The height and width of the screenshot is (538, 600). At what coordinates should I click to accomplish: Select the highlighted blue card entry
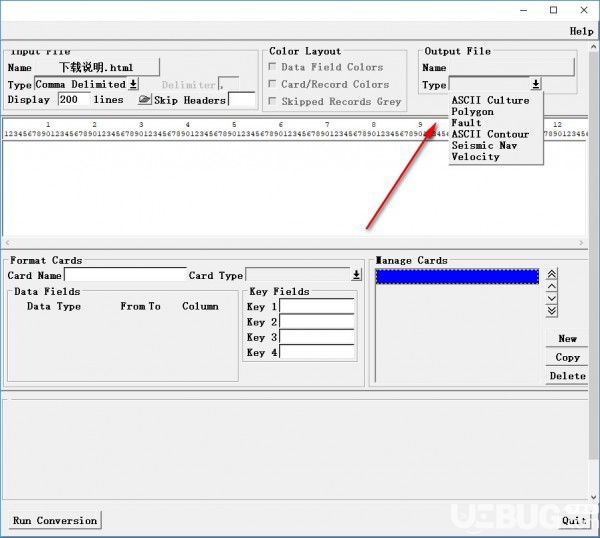coord(457,277)
